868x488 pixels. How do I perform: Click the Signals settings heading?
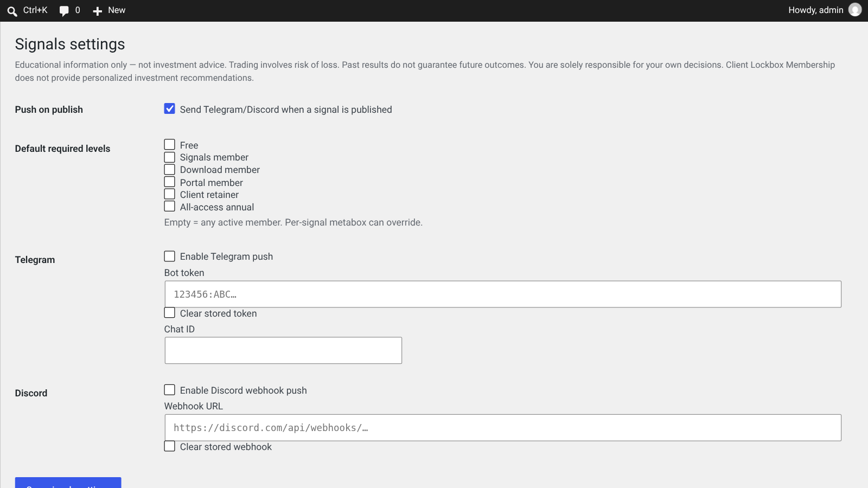pyautogui.click(x=70, y=44)
